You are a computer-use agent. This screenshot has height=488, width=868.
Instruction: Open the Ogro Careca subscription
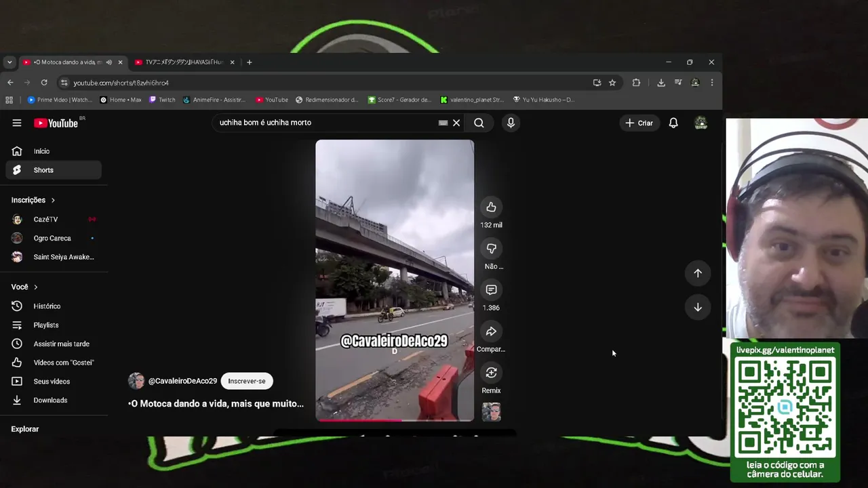point(54,239)
